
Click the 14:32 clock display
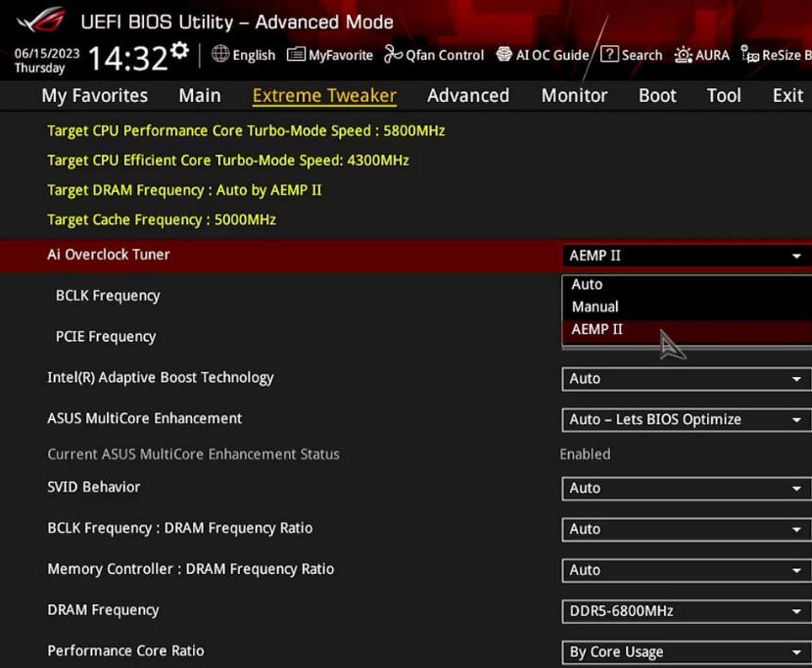[128, 57]
